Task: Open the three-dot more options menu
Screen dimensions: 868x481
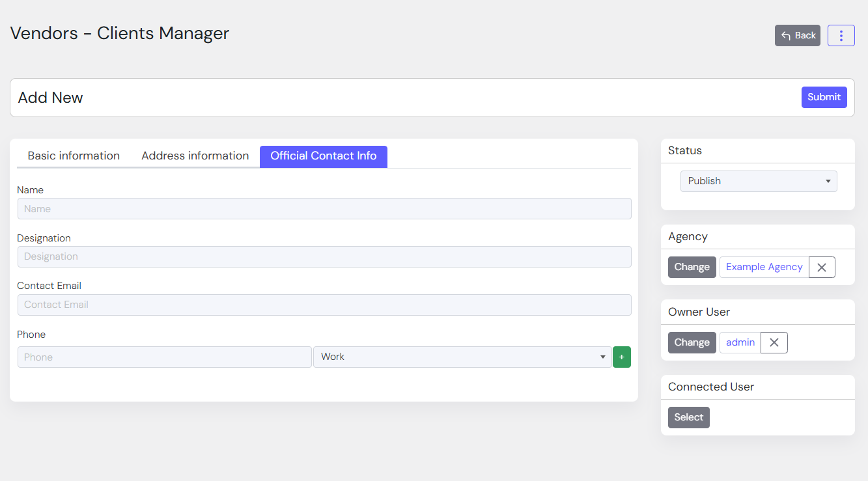Action: tap(841, 36)
